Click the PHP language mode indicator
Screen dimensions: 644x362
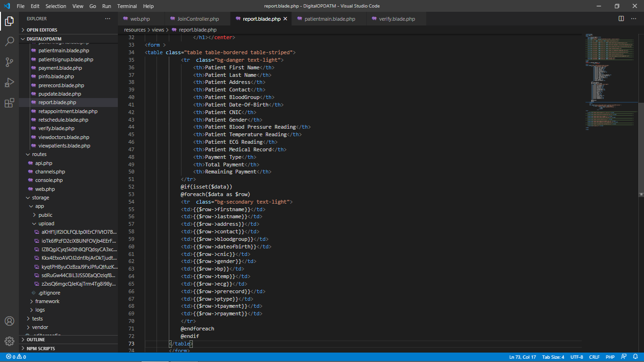click(x=610, y=357)
